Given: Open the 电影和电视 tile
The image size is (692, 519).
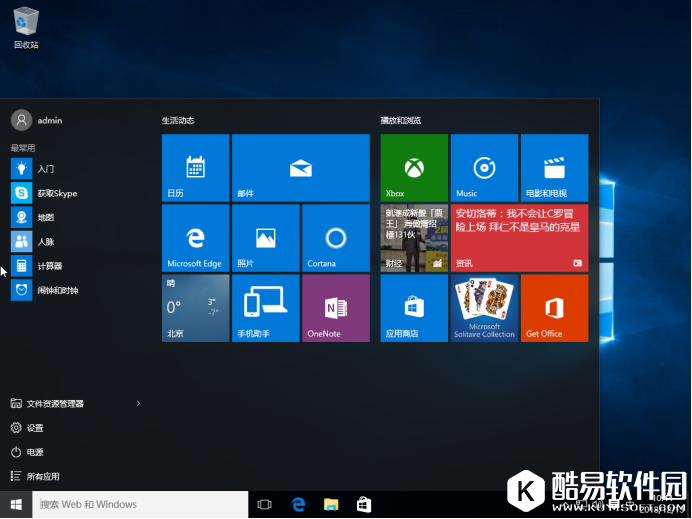Looking at the screenshot, I should [x=554, y=168].
